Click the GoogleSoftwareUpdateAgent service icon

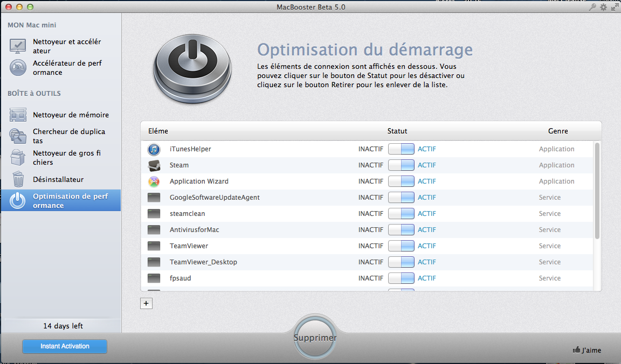coord(154,198)
